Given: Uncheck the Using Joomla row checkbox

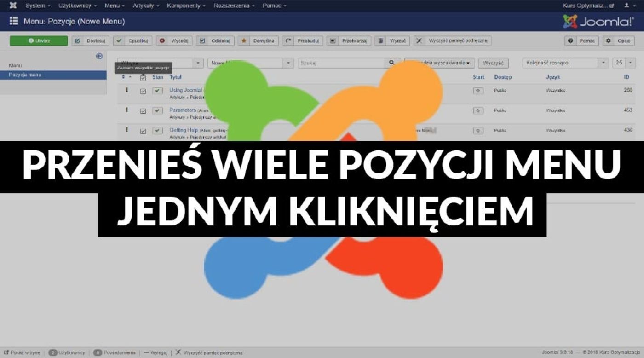Looking at the screenshot, I should click(x=143, y=91).
